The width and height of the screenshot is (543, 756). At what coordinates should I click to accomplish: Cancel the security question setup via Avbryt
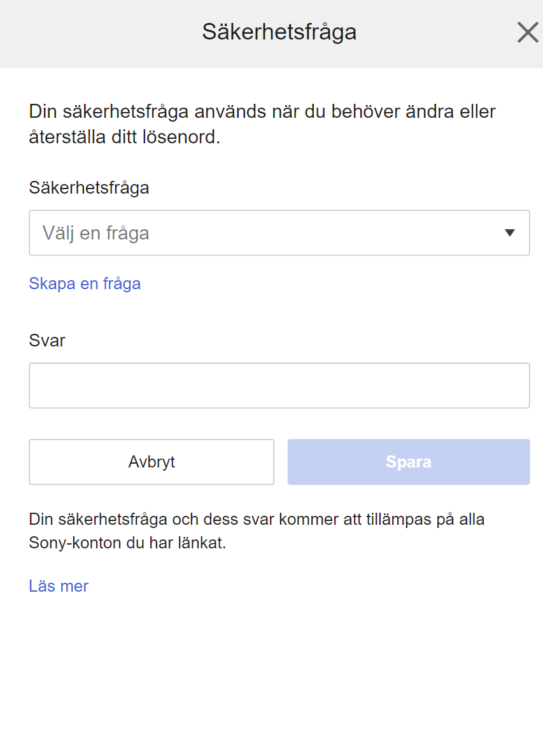point(151,462)
